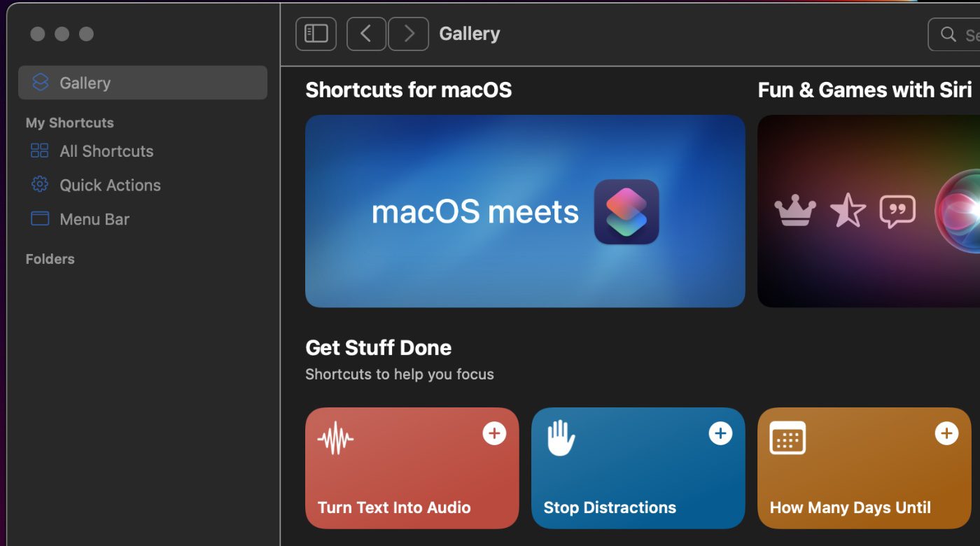The image size is (980, 546).
Task: Open the macOS meets Shortcuts banner
Action: pyautogui.click(x=525, y=211)
